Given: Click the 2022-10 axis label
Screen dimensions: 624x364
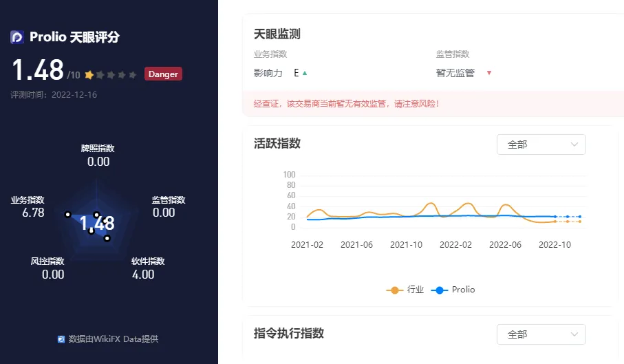Looking at the screenshot, I should pos(555,245).
